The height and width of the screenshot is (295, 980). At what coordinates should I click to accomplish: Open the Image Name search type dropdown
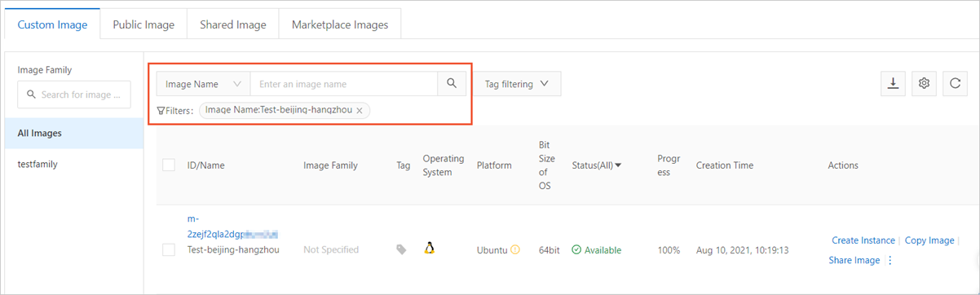203,84
